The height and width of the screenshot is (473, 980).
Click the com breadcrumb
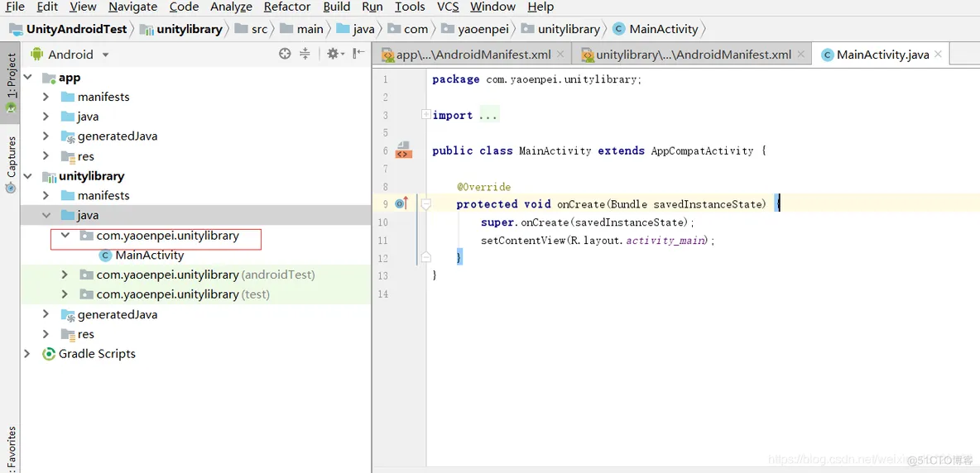click(408, 29)
